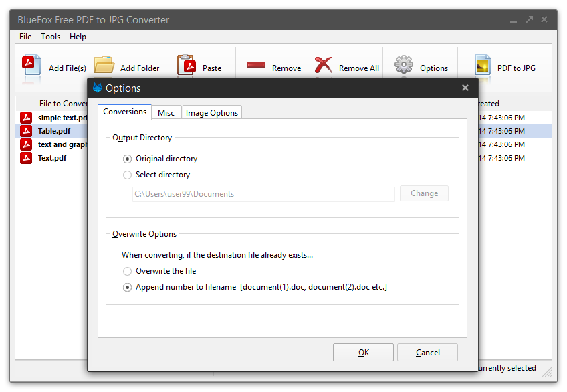Click the OK button
This screenshot has height=392, width=567.
(x=364, y=353)
